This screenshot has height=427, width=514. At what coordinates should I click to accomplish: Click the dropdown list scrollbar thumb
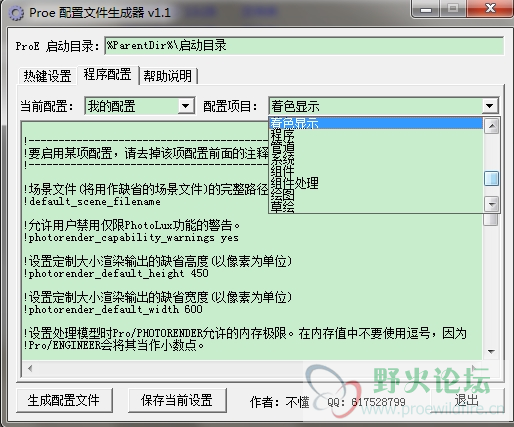pos(492,178)
